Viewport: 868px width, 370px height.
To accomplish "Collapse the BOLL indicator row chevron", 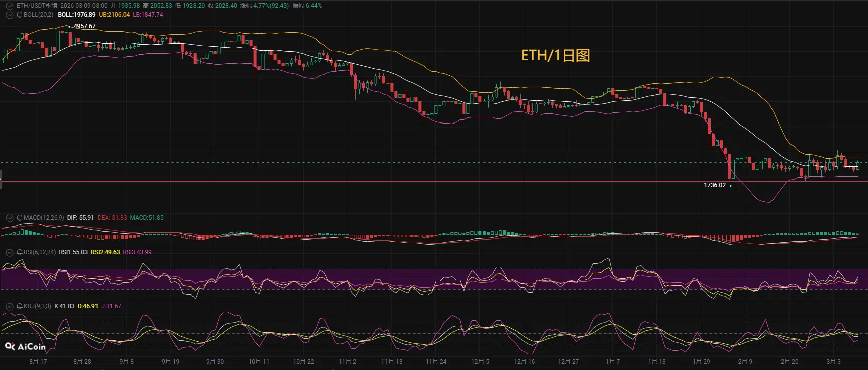I will (x=9, y=15).
